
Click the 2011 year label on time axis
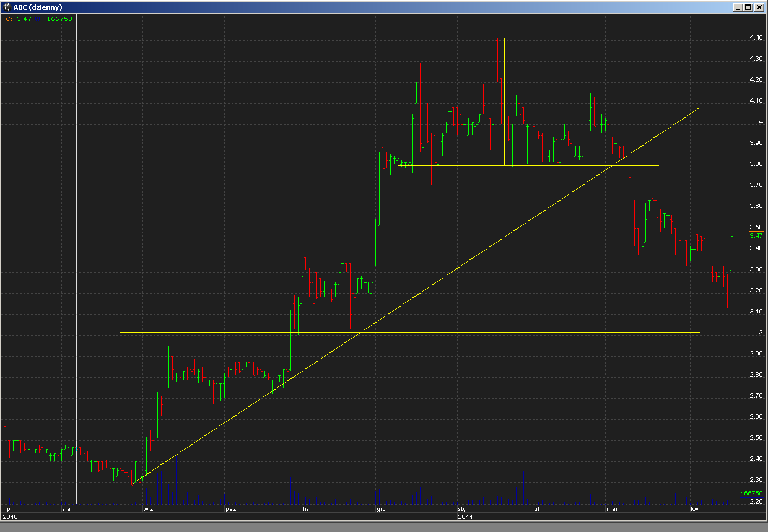[465, 516]
